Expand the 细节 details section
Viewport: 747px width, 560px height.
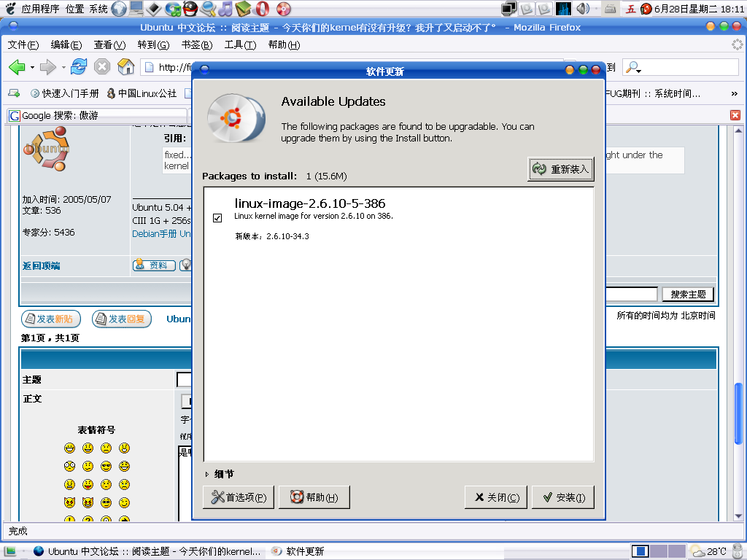pyautogui.click(x=220, y=474)
